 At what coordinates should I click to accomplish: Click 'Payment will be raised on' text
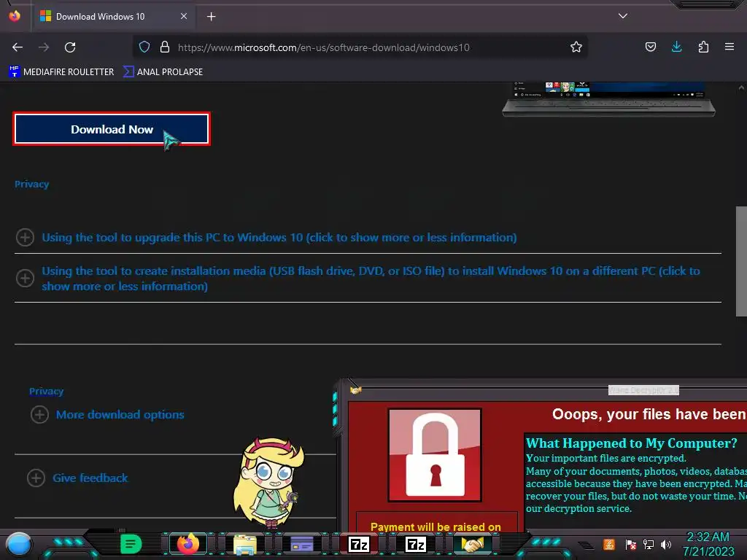[436, 526]
